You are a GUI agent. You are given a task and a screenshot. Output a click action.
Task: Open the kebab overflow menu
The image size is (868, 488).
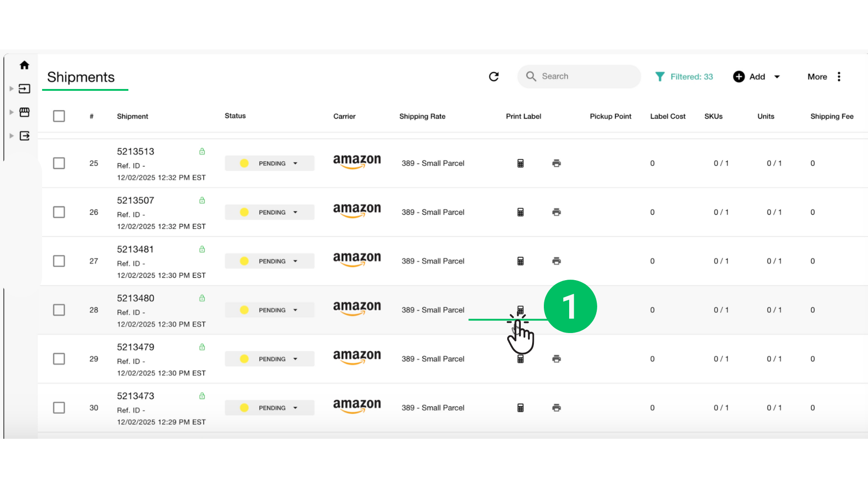click(839, 76)
